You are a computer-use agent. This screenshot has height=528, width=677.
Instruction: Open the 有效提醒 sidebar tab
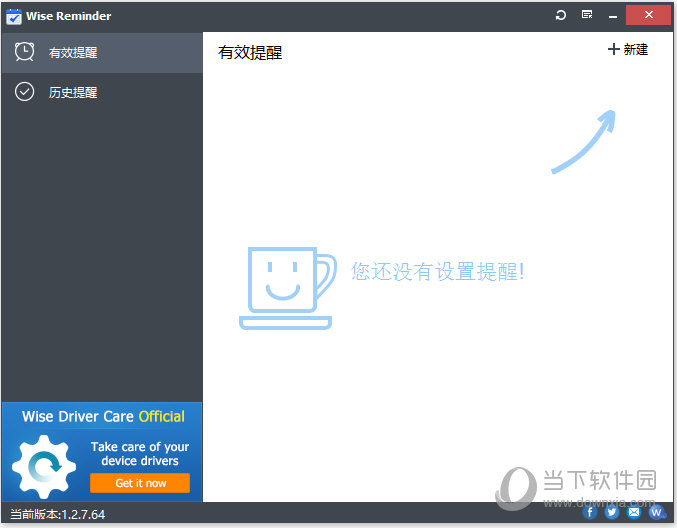[x=102, y=52]
